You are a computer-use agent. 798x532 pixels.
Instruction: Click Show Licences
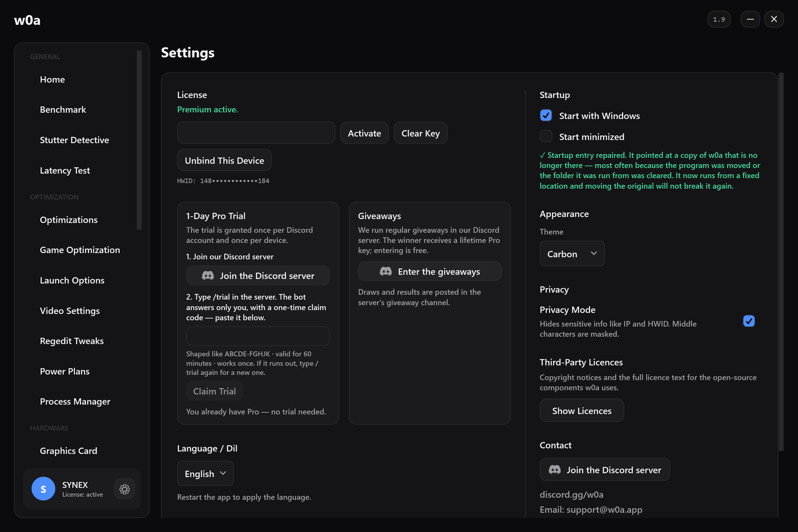pos(582,411)
